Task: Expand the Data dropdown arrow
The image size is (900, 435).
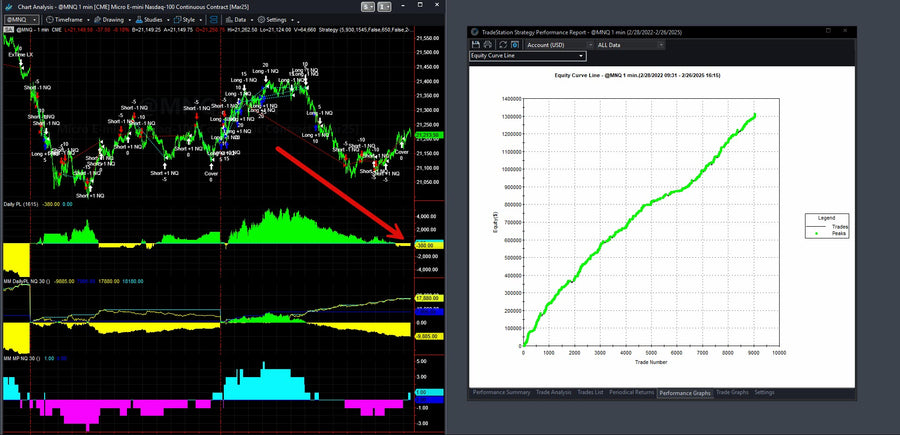Action: tap(252, 20)
